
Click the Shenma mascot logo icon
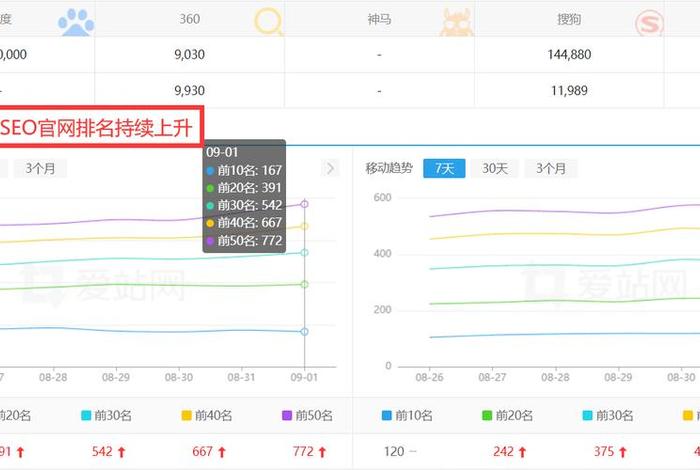coord(456,22)
